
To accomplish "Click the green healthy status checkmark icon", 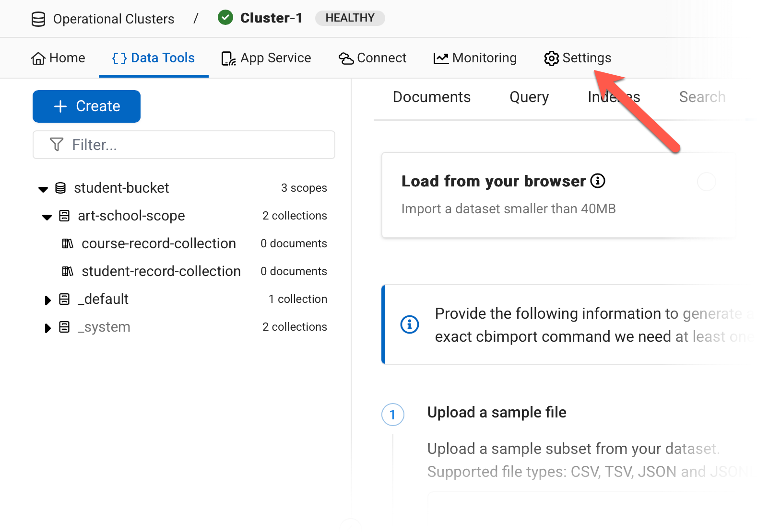I will click(225, 18).
